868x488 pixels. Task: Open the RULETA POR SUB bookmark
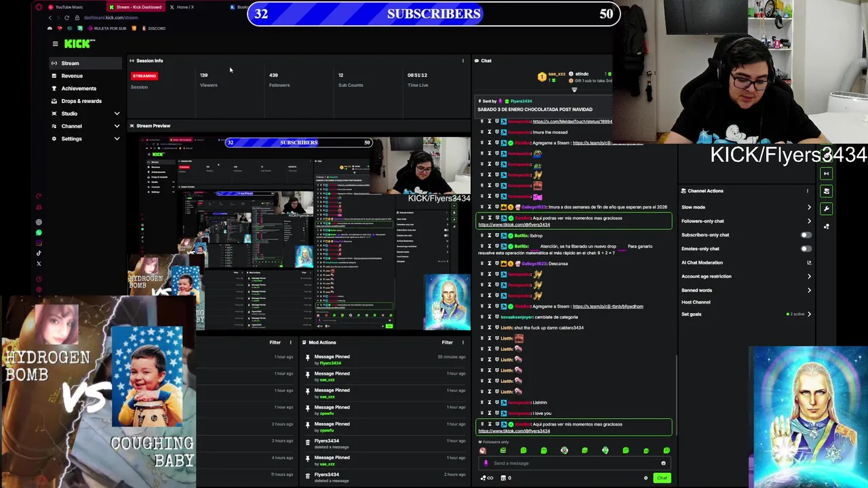click(106, 28)
